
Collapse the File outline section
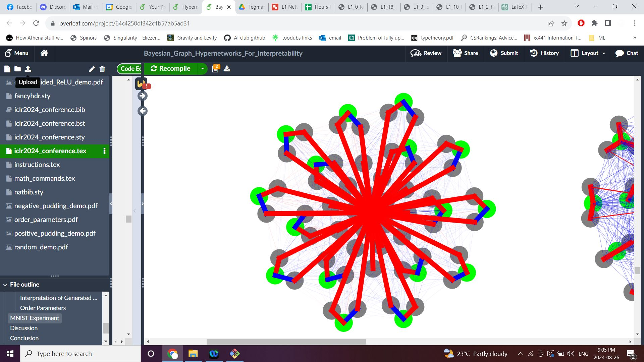point(5,284)
